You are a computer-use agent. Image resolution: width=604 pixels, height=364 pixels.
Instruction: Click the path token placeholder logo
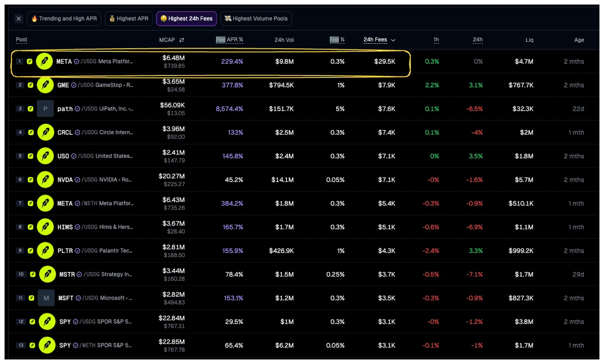pos(45,109)
